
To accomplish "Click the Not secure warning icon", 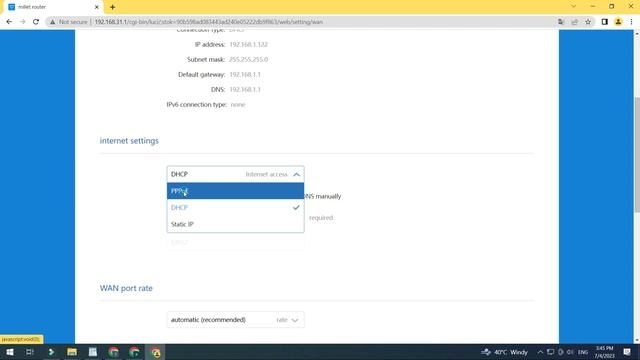I will tap(52, 22).
